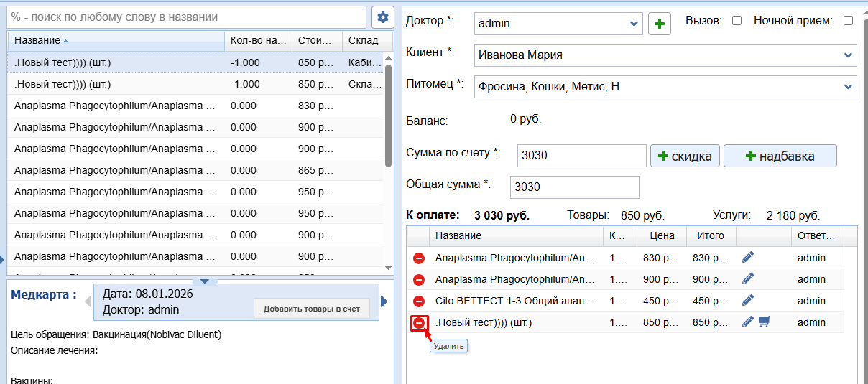Toggle the Ночной прием checkbox
The height and width of the screenshot is (384, 868).
[x=848, y=21]
